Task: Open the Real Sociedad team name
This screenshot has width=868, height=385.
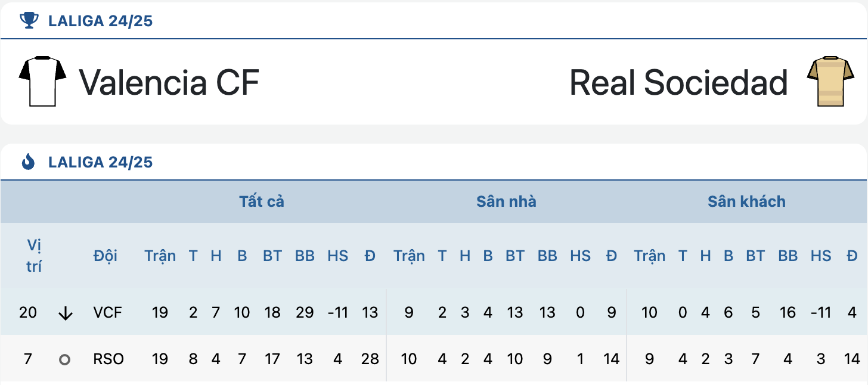Action: coord(679,82)
